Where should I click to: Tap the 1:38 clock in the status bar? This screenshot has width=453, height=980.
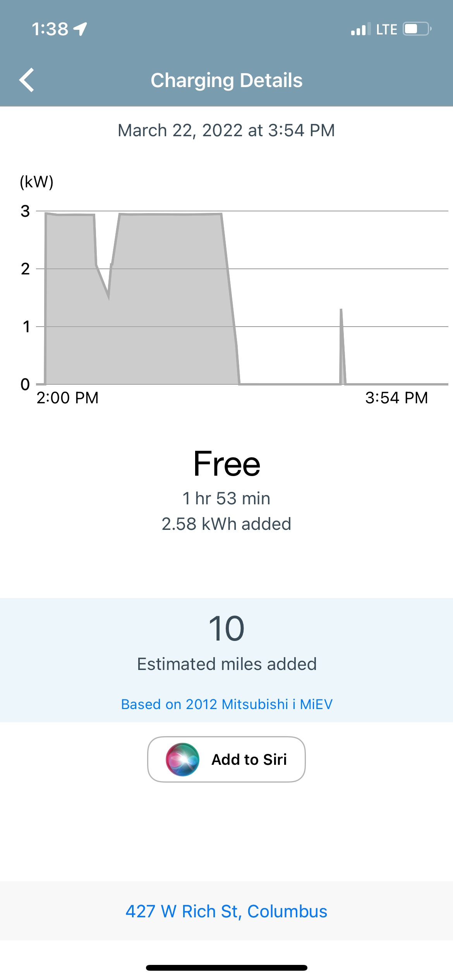click(50, 29)
